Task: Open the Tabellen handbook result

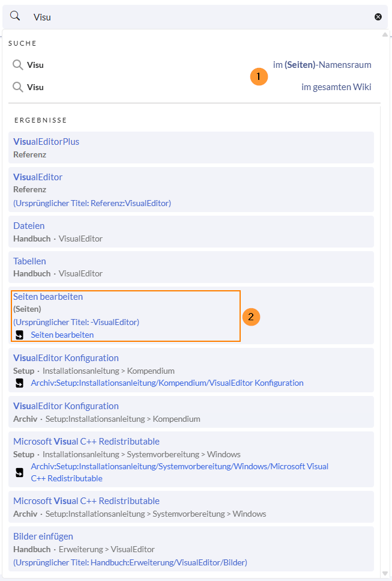Action: (29, 261)
